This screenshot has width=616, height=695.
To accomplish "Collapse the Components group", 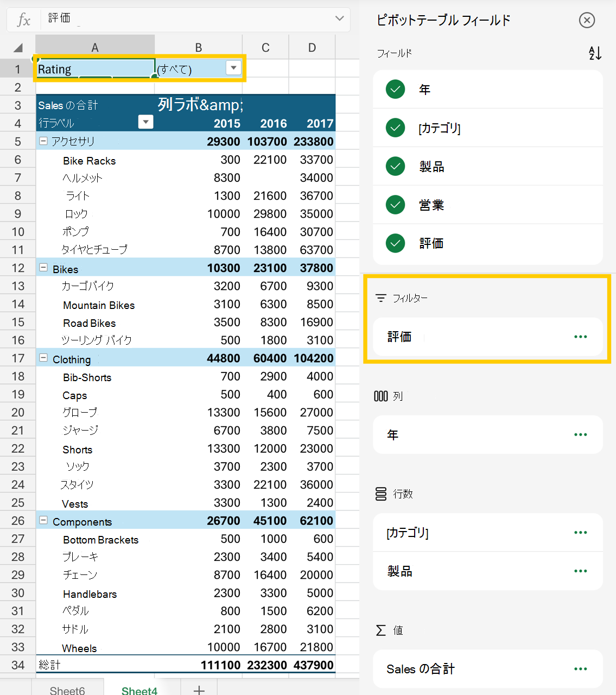I will (x=43, y=520).
